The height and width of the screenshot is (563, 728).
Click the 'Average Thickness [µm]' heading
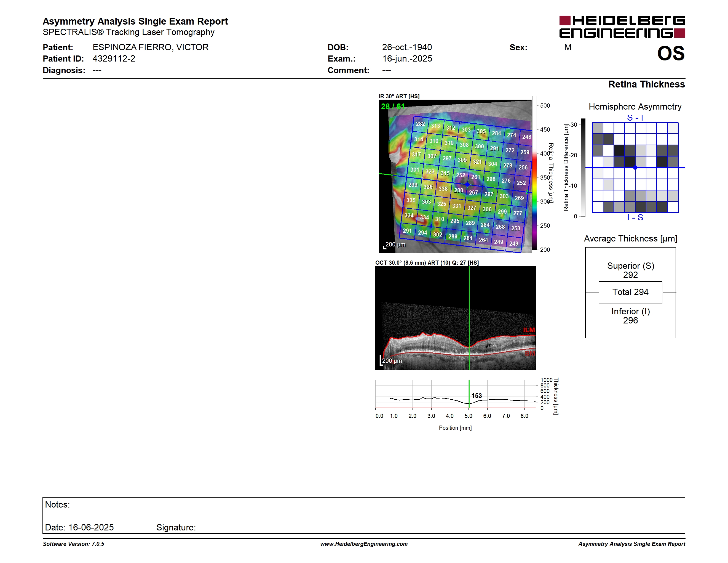631,239
